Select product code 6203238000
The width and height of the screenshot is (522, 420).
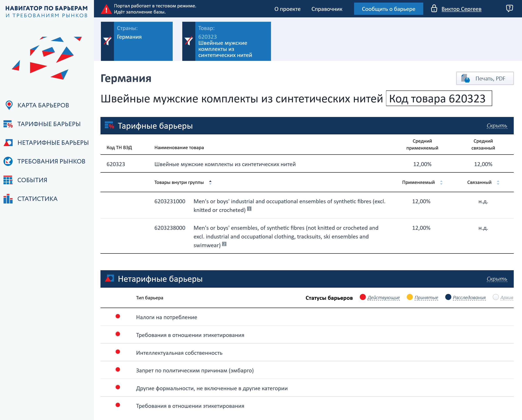coord(170,228)
